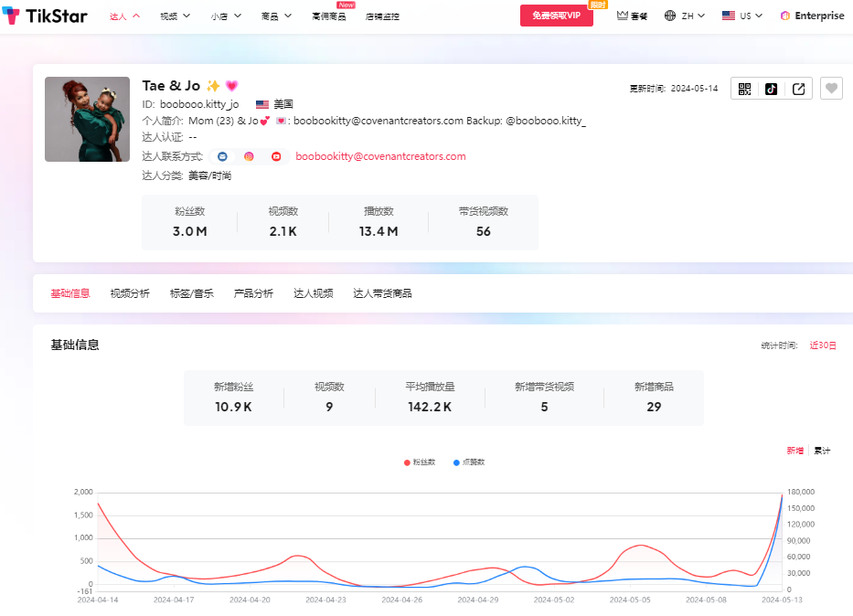The image size is (853, 616).
Task: Click the 免费领取VIP button
Action: (556, 16)
